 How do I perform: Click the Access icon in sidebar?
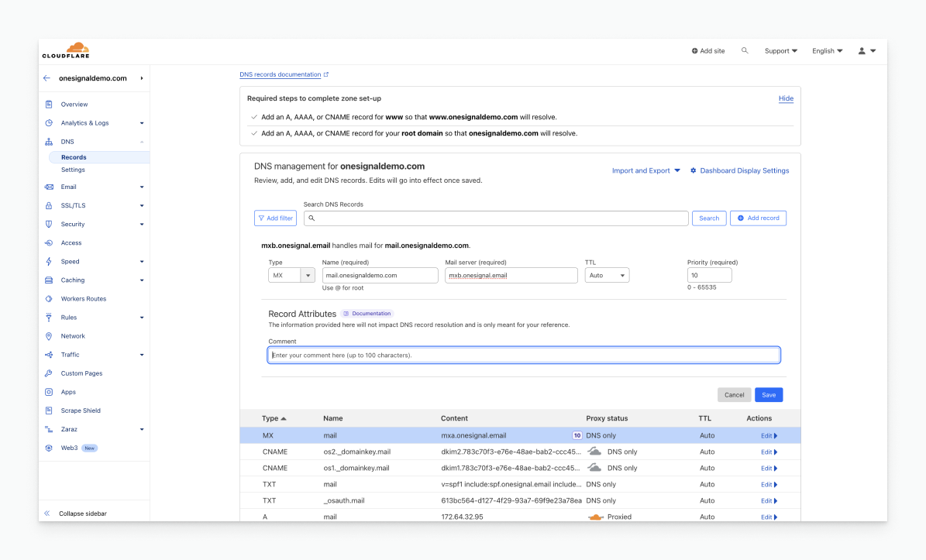pyautogui.click(x=49, y=243)
